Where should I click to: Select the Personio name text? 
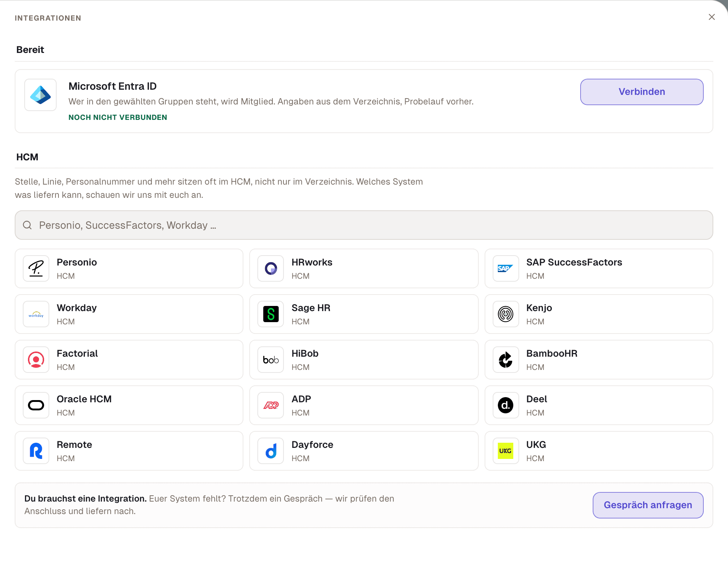(77, 262)
